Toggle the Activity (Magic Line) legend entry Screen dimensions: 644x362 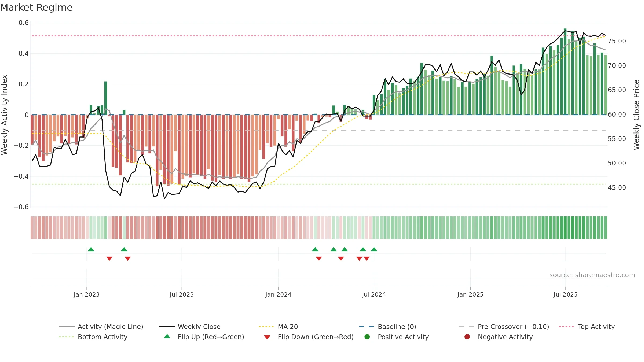[101, 327]
